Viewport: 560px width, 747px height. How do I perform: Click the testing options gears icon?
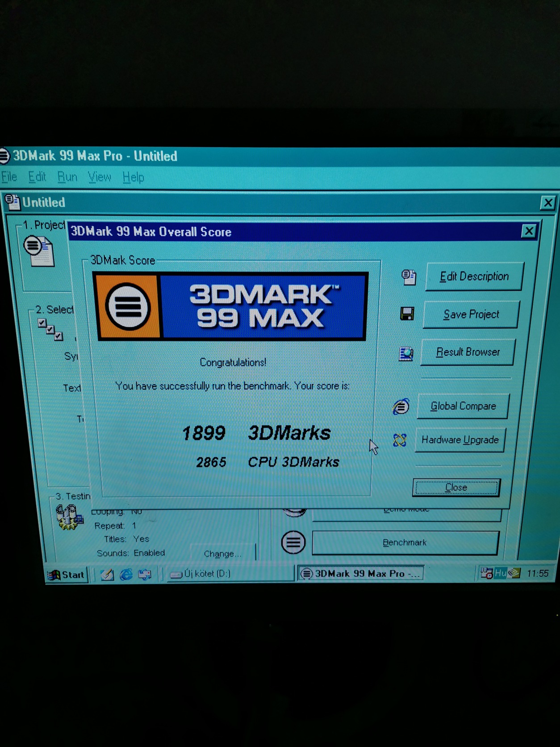click(70, 517)
